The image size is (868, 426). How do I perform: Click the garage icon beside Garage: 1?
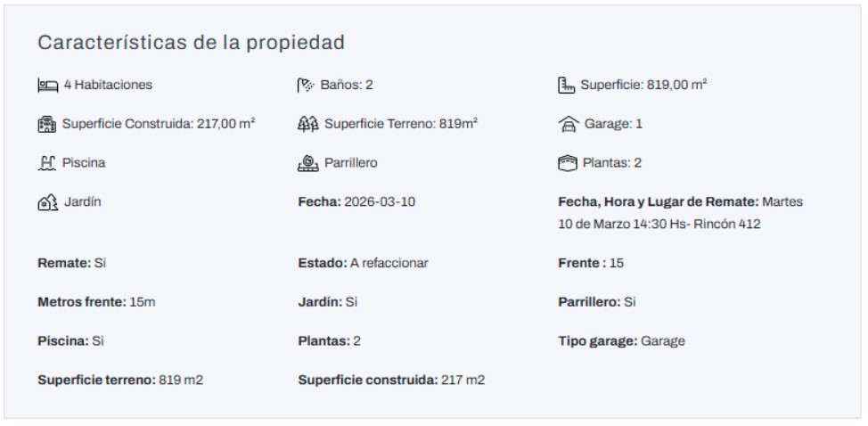coord(567,125)
